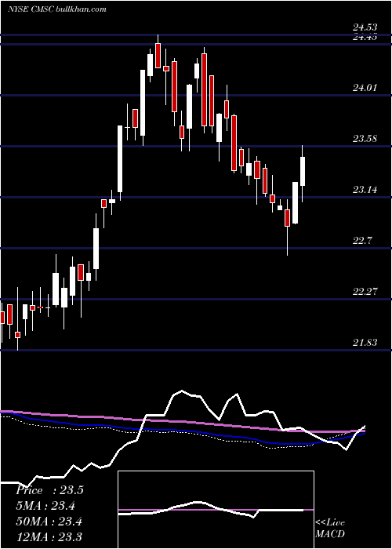Click the '<<Live MACD' label
The image size is (392, 549).
[330, 529]
